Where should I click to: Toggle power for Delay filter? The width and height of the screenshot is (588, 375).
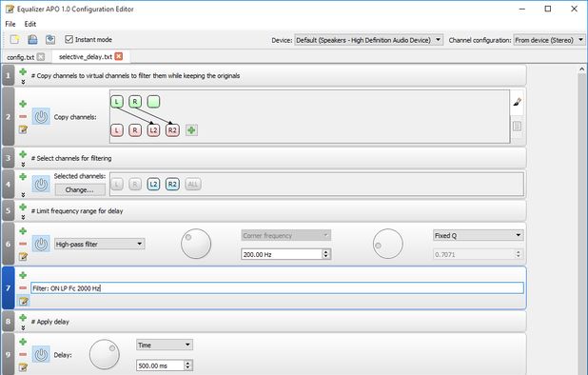[41, 355]
